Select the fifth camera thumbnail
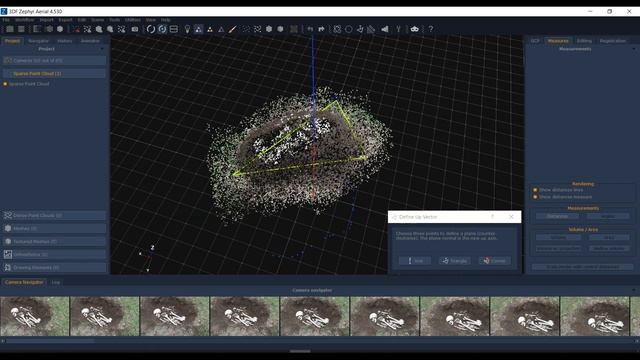The height and width of the screenshot is (360, 640). (314, 316)
